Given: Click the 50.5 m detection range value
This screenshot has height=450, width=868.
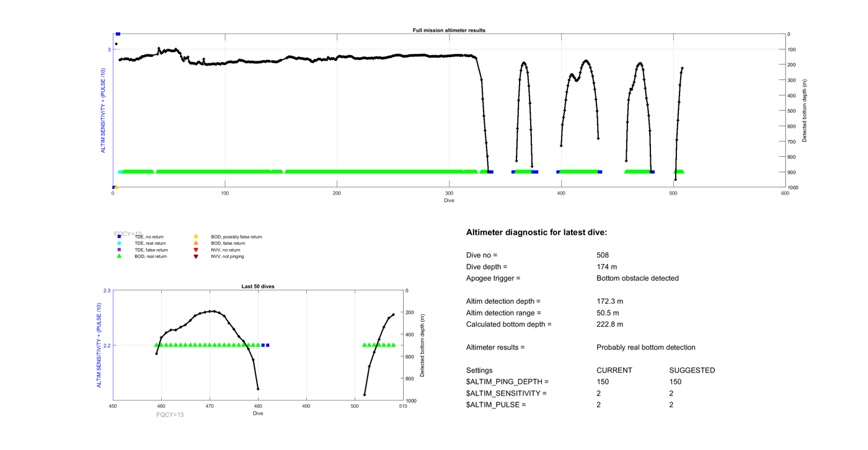Looking at the screenshot, I should [x=608, y=313].
